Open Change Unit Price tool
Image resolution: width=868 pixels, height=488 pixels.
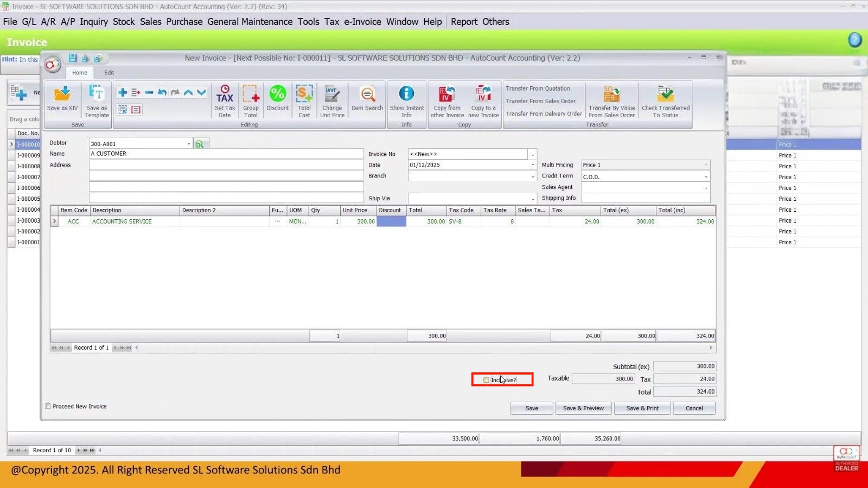[x=332, y=102]
